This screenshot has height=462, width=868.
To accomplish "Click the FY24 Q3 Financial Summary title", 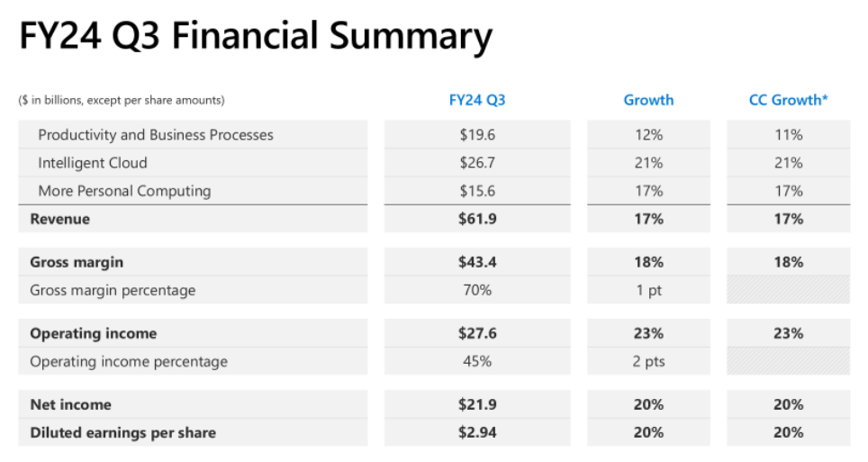I will [256, 37].
